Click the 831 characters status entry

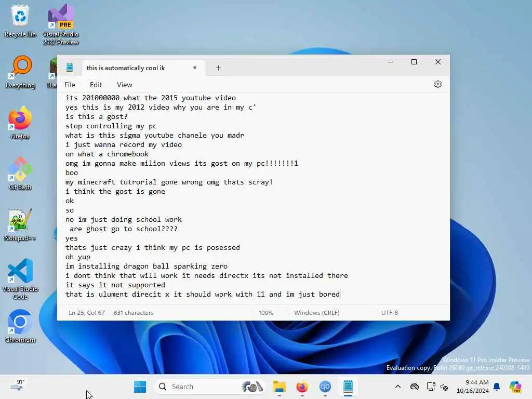134,312
